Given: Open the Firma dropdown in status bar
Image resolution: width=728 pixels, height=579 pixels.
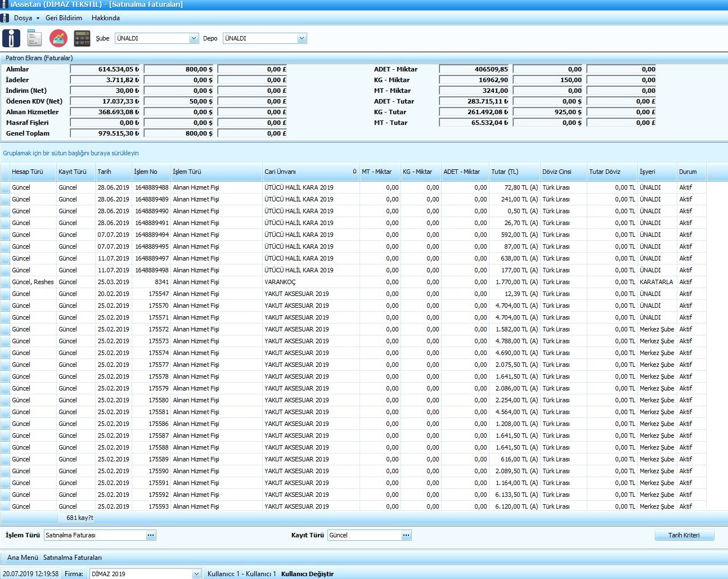Looking at the screenshot, I should 196,574.
